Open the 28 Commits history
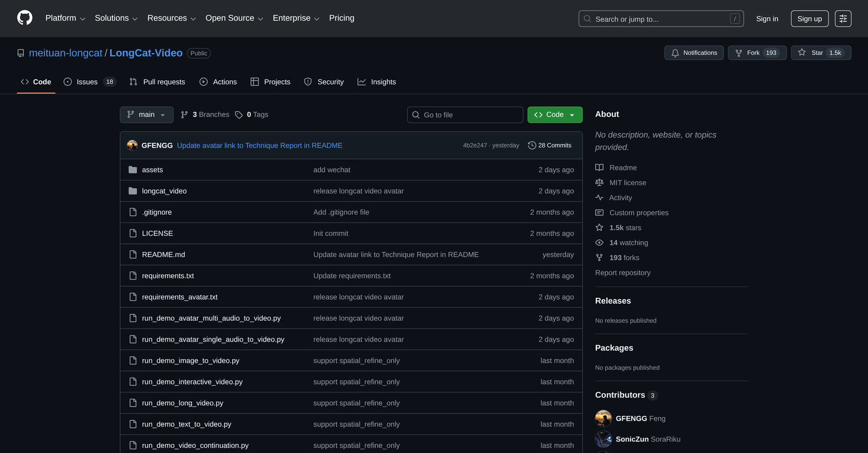The height and width of the screenshot is (453, 868). pos(549,146)
